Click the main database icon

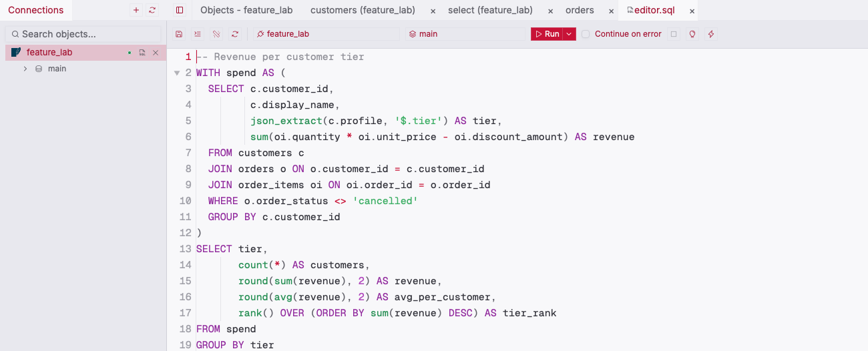pos(39,69)
